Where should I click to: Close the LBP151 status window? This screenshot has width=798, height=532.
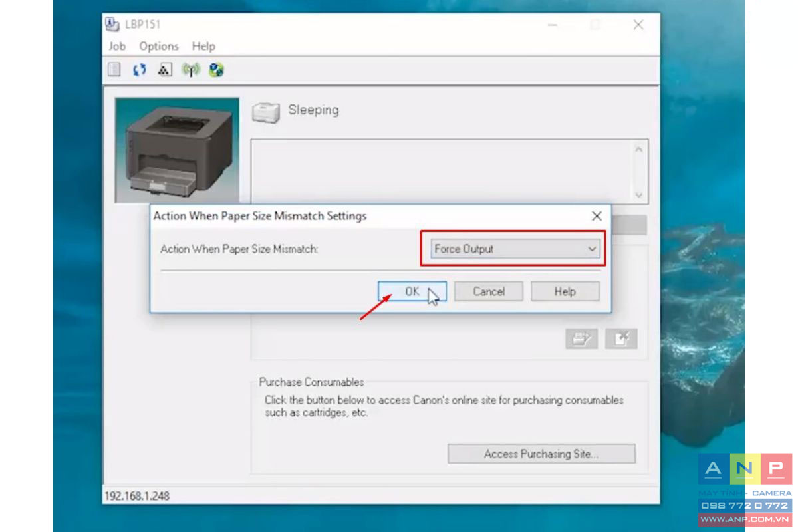638,25
